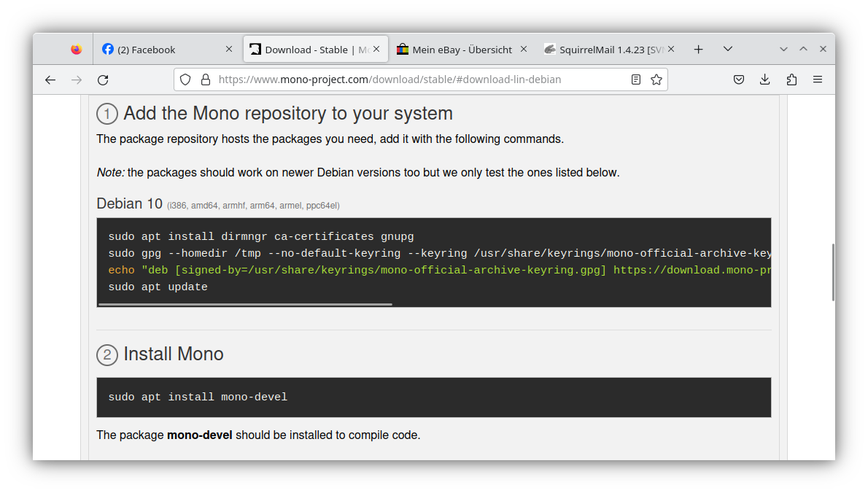
Task: Switch to the SquirrelMail tab
Action: (x=602, y=50)
